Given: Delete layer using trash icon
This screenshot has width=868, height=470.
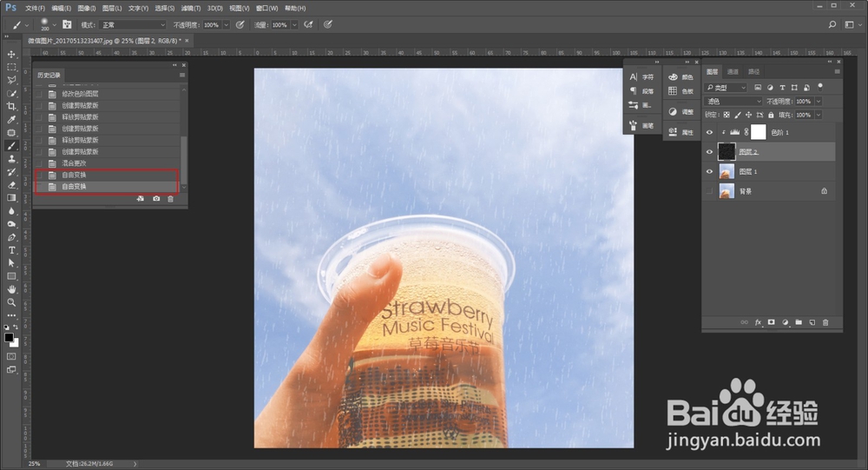Looking at the screenshot, I should (825, 322).
